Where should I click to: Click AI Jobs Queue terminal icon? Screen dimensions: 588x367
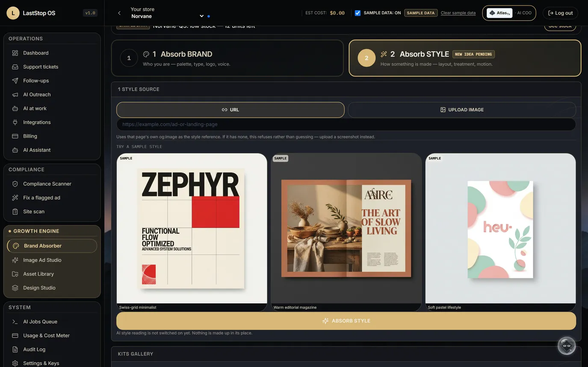pos(15,322)
